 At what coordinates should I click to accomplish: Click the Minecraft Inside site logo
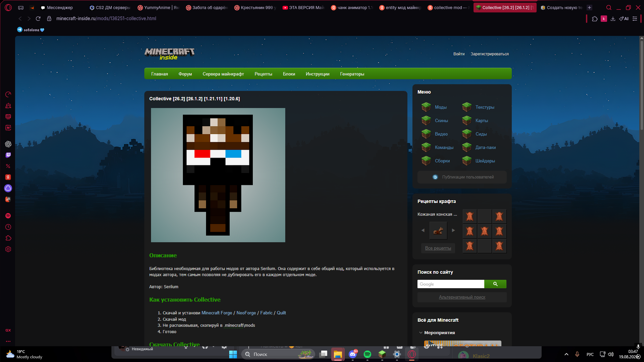pos(169,54)
